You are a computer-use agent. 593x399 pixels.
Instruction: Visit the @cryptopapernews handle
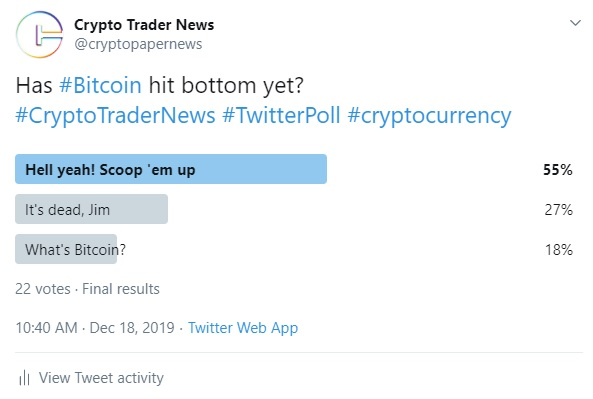click(x=138, y=44)
